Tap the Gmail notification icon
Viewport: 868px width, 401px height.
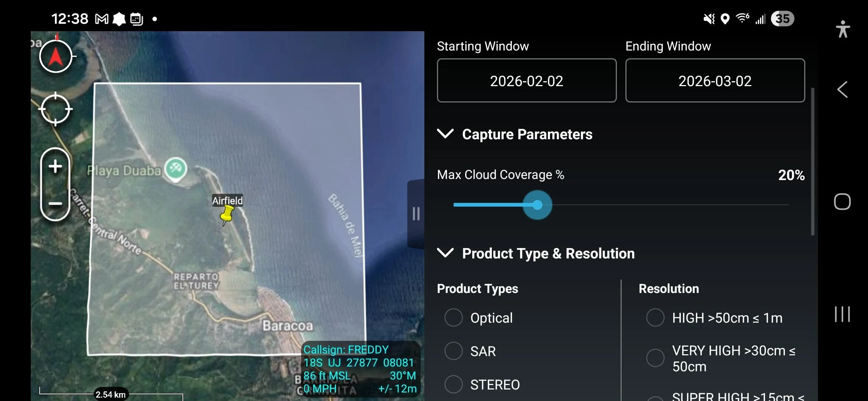click(x=102, y=19)
